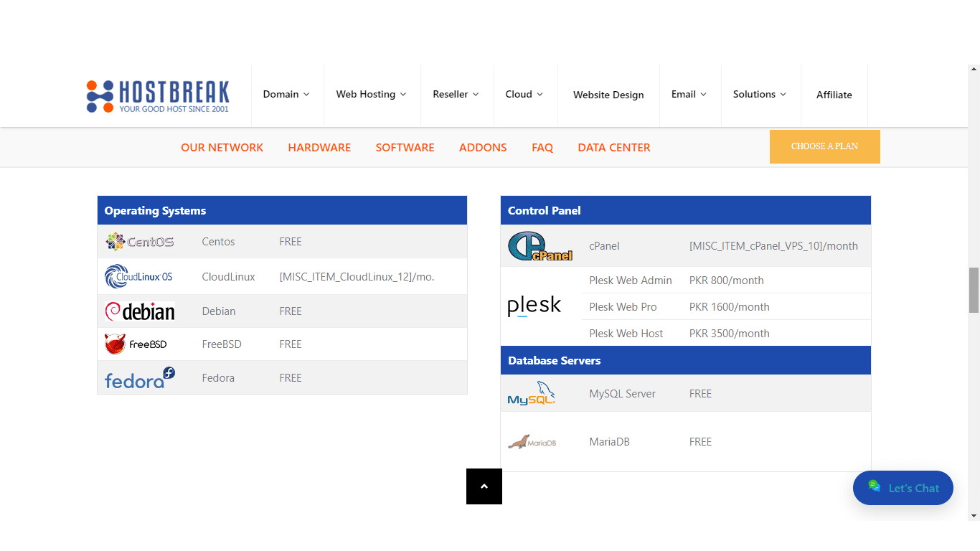Click the Debian logo
Screen dimensions: 980x551
coord(140,311)
